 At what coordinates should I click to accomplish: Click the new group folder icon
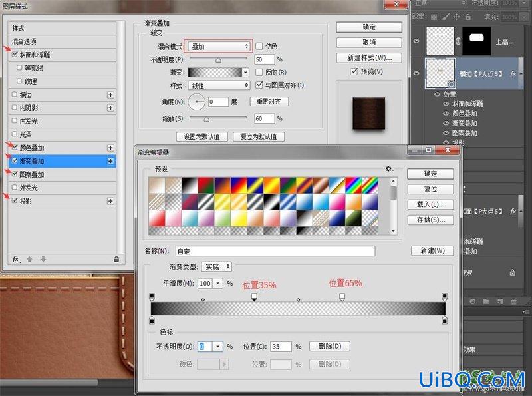487,301
